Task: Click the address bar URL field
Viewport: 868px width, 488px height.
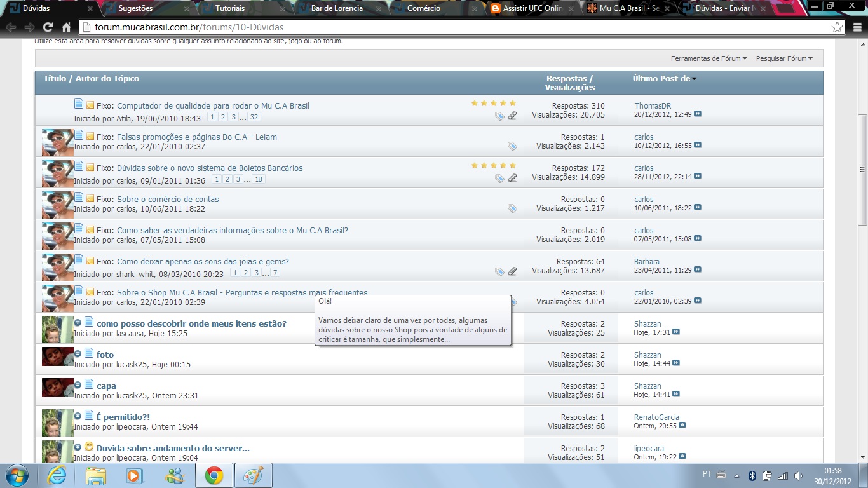Action: (x=445, y=27)
